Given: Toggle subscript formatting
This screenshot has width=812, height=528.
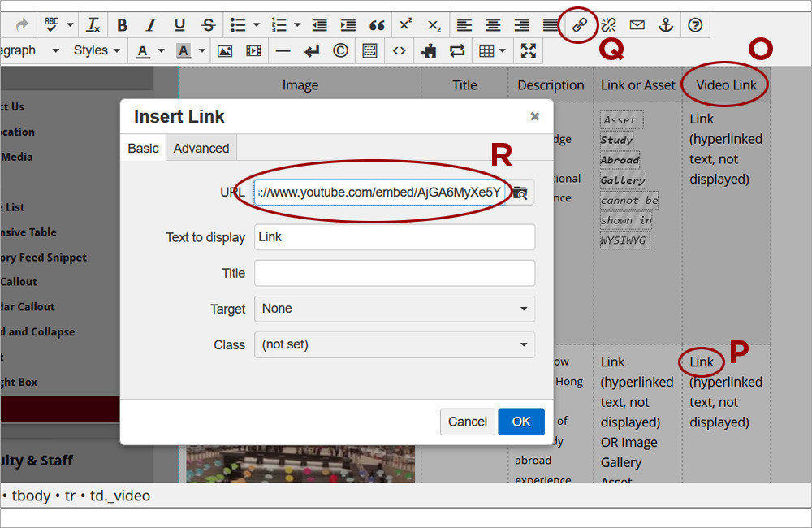Looking at the screenshot, I should click(434, 25).
